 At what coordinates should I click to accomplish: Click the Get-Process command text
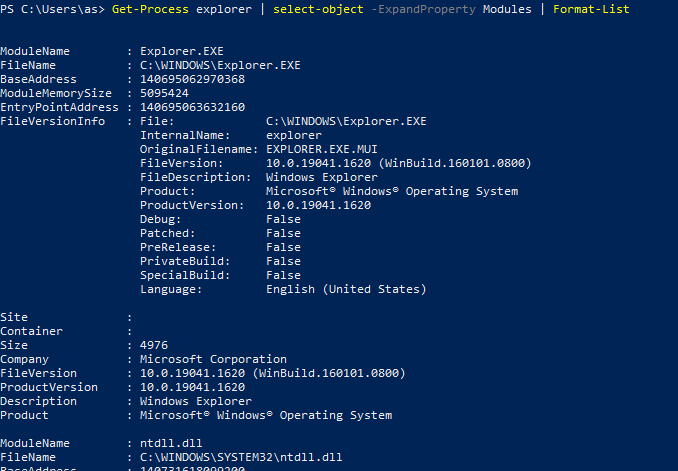150,9
